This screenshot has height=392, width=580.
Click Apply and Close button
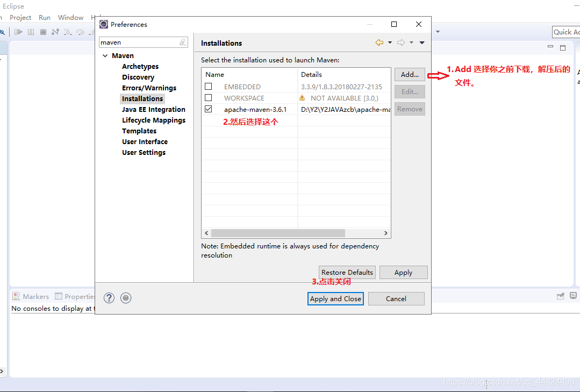[335, 299]
